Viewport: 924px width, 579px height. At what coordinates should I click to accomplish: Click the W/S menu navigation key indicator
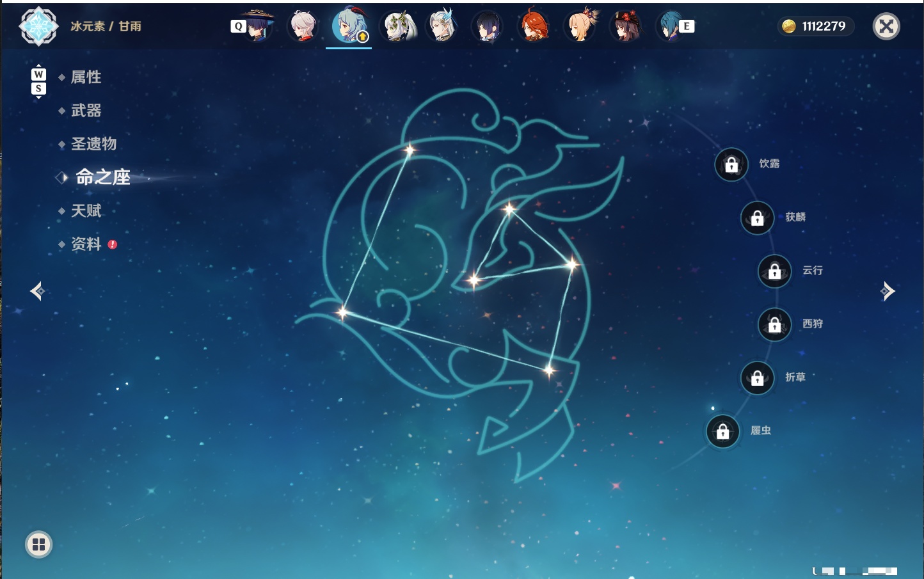tap(38, 81)
